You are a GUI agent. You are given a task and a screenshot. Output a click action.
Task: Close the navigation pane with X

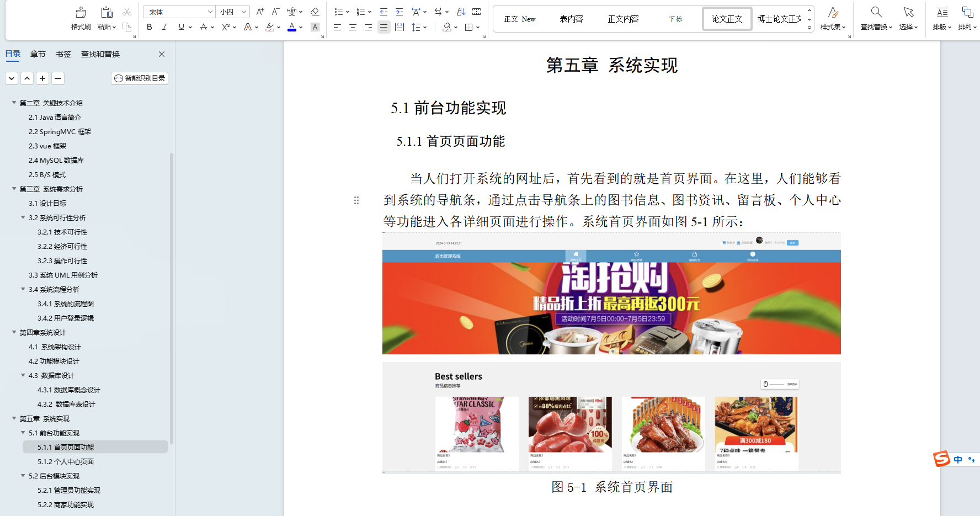point(162,54)
